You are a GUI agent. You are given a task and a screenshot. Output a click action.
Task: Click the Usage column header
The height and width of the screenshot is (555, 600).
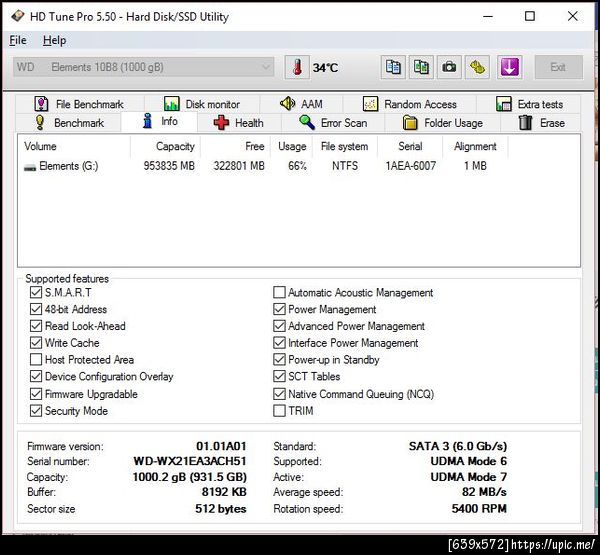[x=292, y=146]
